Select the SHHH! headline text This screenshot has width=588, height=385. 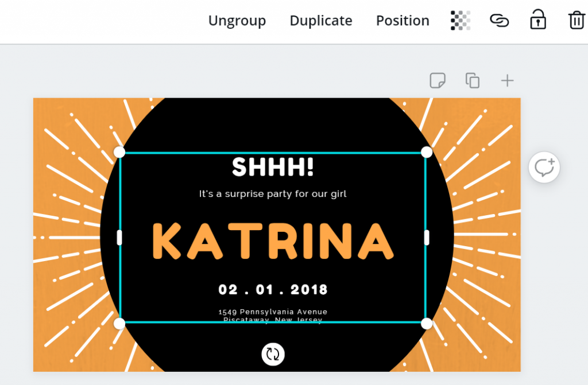273,167
